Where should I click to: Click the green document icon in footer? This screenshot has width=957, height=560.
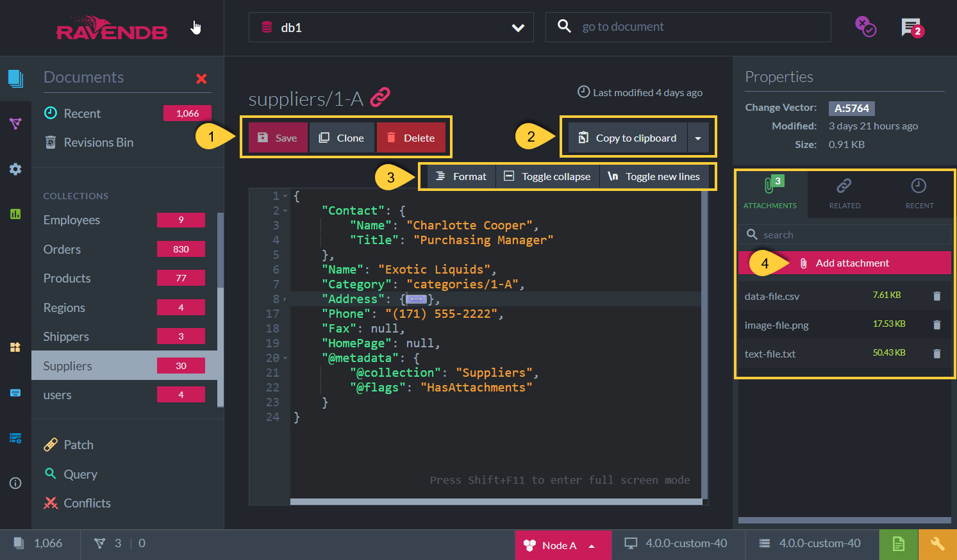[x=899, y=545]
